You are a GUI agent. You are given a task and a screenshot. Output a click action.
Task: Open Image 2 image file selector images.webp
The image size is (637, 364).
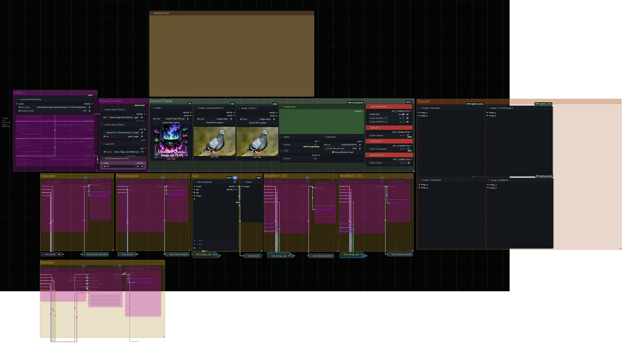[x=214, y=119]
